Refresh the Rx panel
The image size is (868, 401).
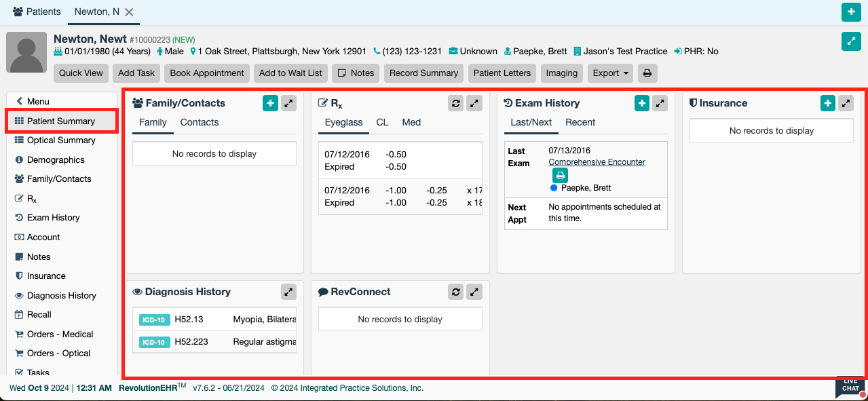coord(456,103)
